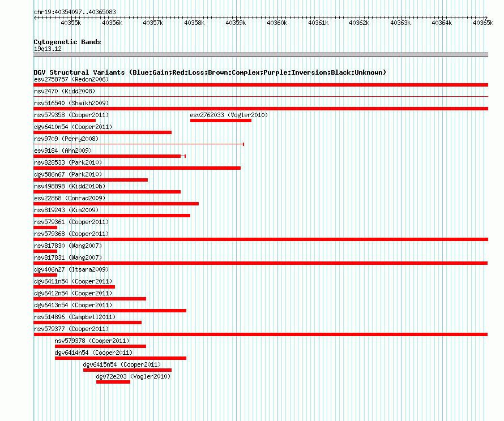The image size is (504, 421).
Task: Open nsv817831 (Wang2007) variant
Action: click(68, 257)
